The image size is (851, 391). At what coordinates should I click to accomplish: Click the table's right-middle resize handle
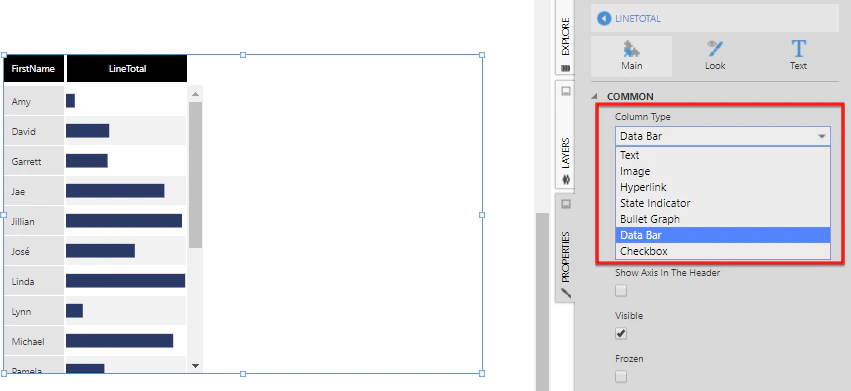482,215
